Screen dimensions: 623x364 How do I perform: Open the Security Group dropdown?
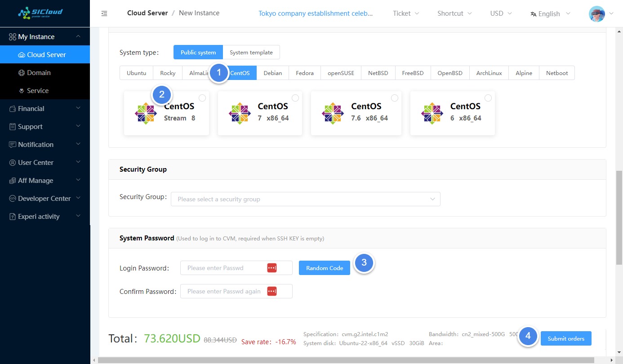click(305, 199)
